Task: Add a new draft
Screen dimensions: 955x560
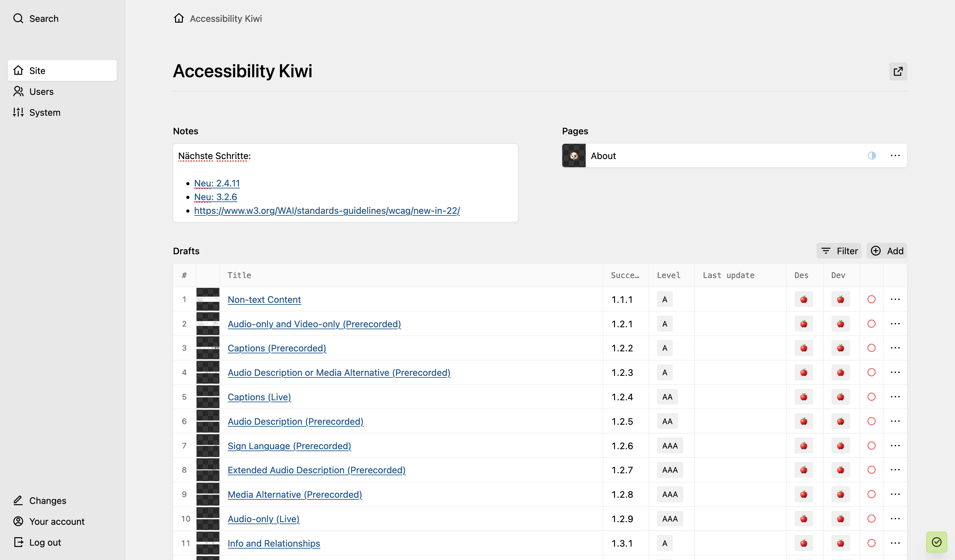Action: [x=887, y=251]
